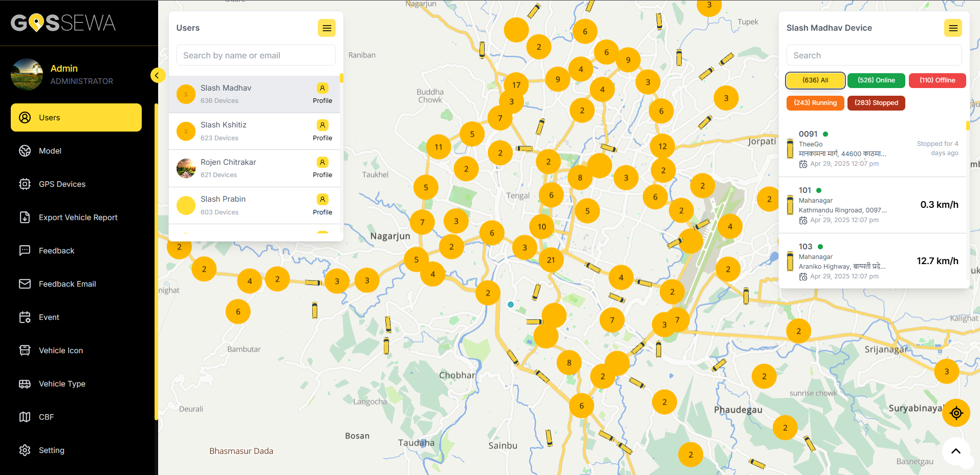Click the Vehicle Icon bus icon
980x475 pixels.
pyautogui.click(x=25, y=351)
